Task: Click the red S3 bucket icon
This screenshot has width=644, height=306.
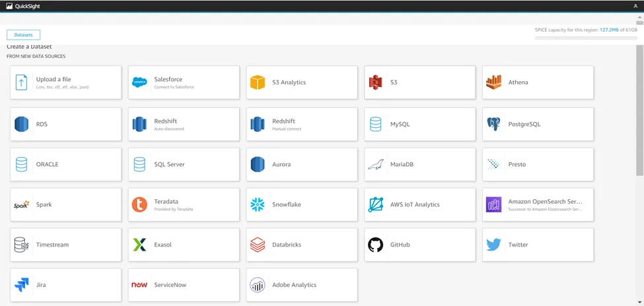Action: 375,82
